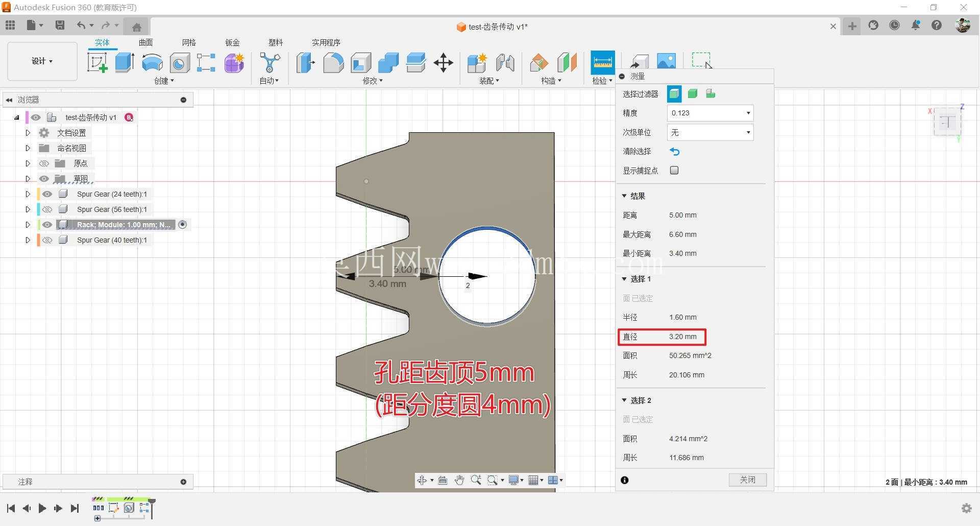Toggle root test-齿条传动 v1 visibility

click(35, 117)
